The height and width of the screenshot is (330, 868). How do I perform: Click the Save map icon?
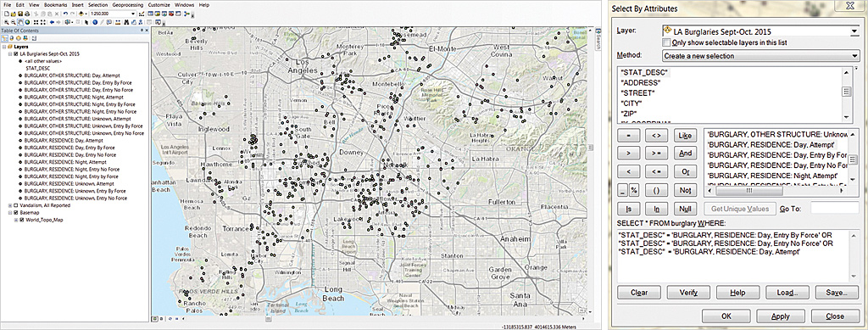tap(20, 14)
